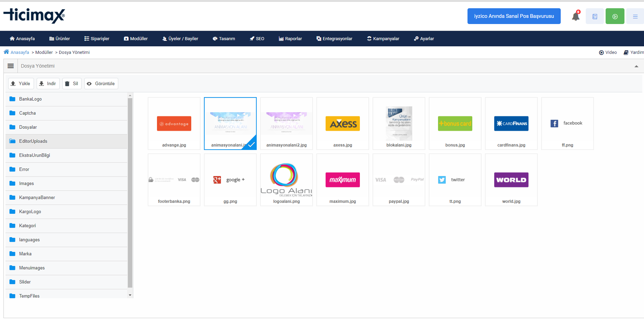Screen dimensions: 644x325
Task: Collapse the Dosya Yönetimi panel arrow
Action: (636, 66)
